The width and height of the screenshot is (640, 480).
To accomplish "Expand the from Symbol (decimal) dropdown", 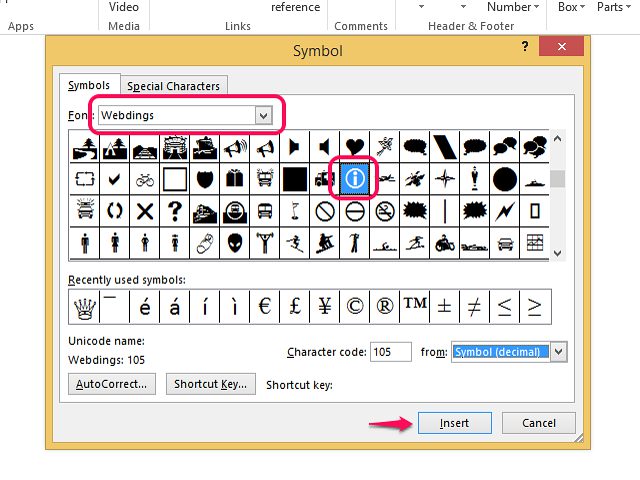I will [x=558, y=352].
